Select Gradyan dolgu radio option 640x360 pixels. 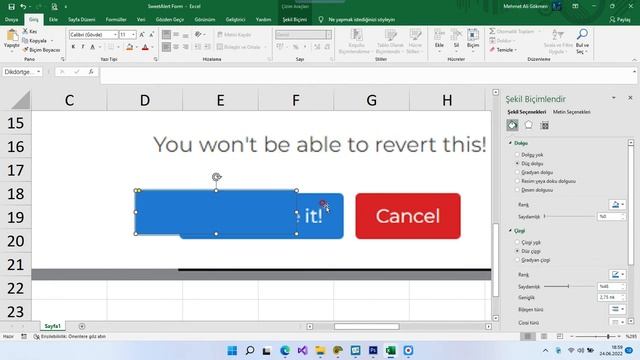click(518, 172)
